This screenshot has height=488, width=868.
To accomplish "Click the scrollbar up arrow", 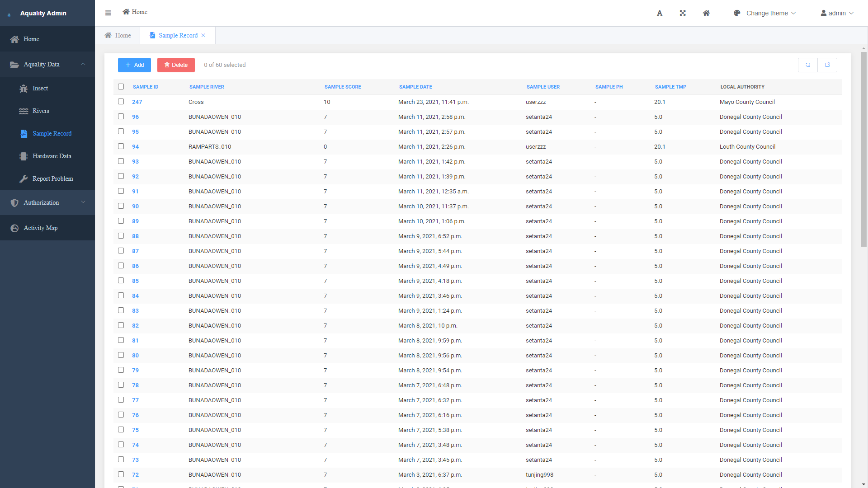I will pyautogui.click(x=863, y=48).
